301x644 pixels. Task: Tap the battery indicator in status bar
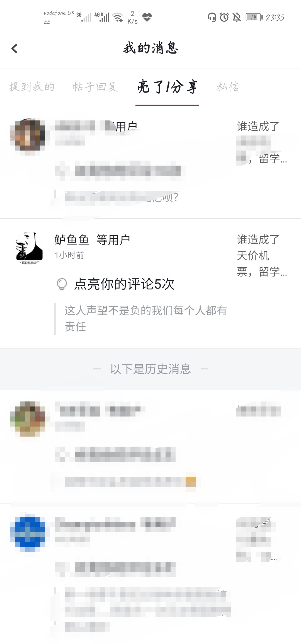[x=254, y=17]
